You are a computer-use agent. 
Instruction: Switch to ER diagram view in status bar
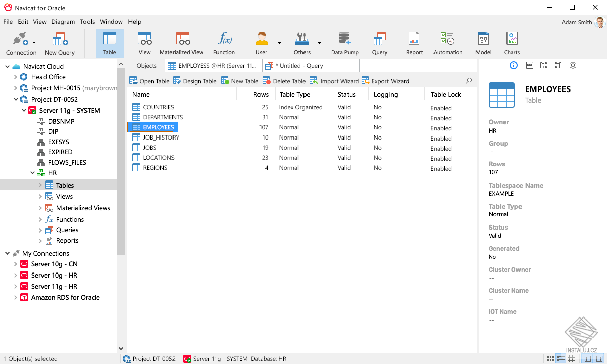(x=571, y=359)
